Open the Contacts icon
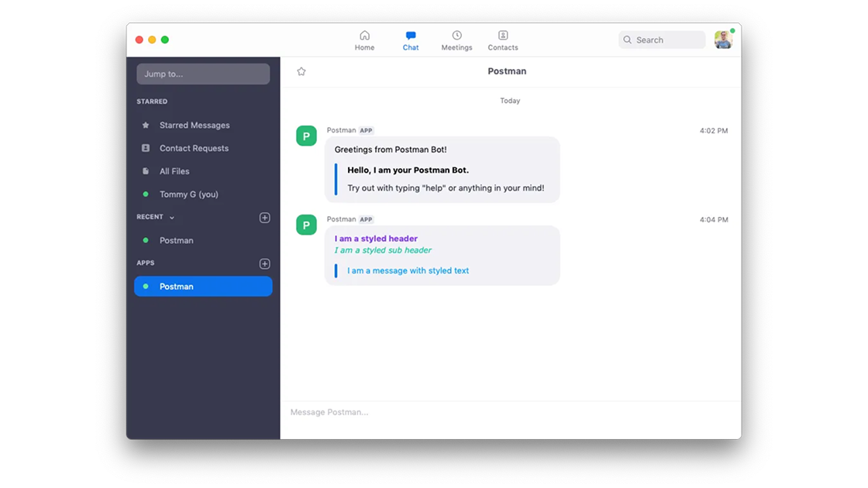868x488 pixels. coord(502,35)
